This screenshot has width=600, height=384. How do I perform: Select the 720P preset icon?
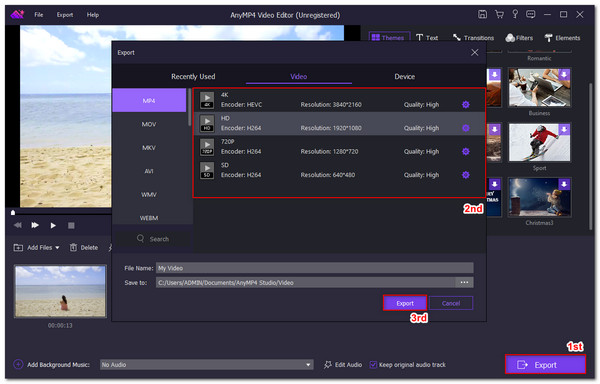pos(207,147)
